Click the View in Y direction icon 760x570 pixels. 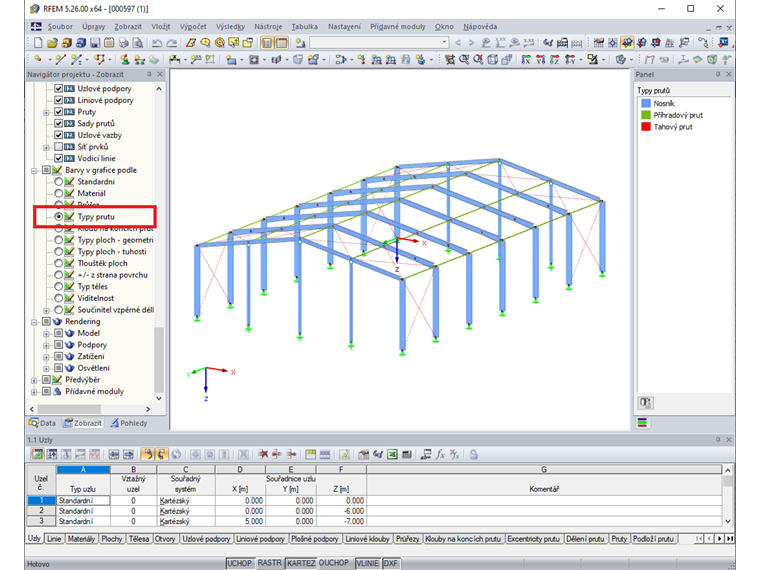click(540, 60)
